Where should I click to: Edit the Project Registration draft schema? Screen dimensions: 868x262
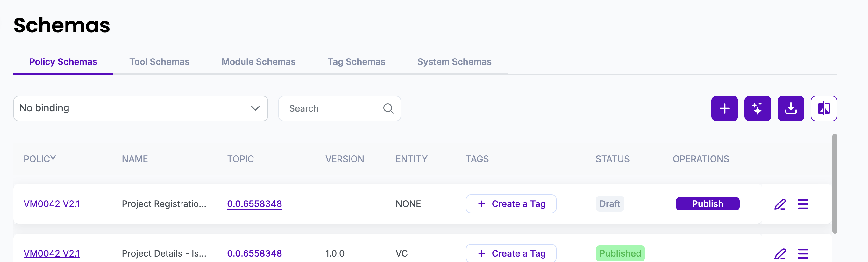pos(779,204)
